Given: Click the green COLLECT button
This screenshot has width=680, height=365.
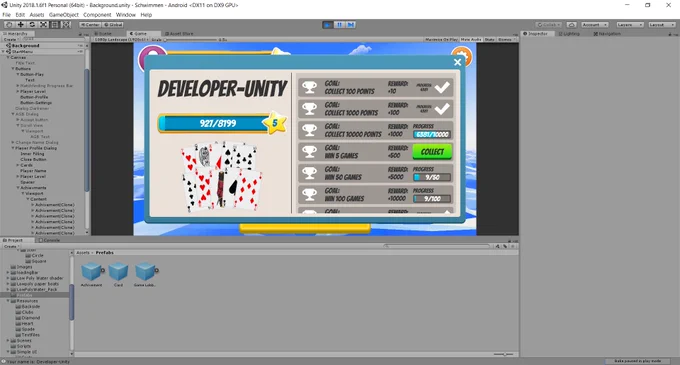Looking at the screenshot, I should click(432, 152).
